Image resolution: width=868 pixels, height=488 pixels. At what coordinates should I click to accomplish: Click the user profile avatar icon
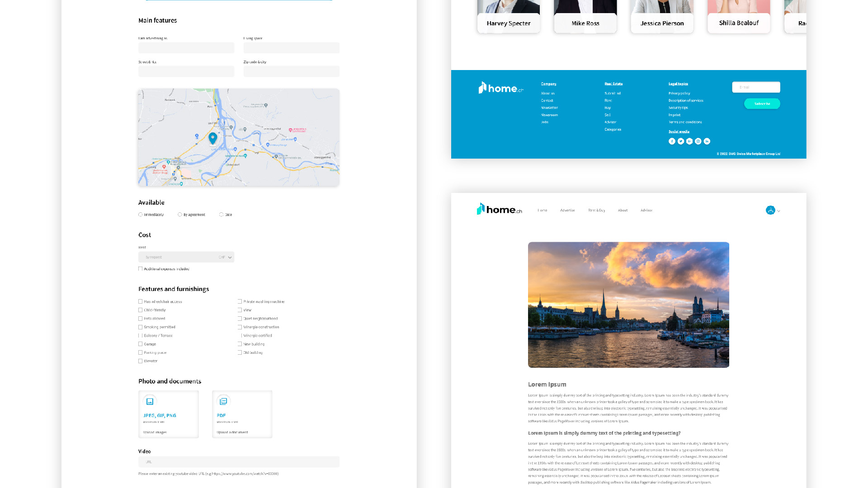pos(770,210)
